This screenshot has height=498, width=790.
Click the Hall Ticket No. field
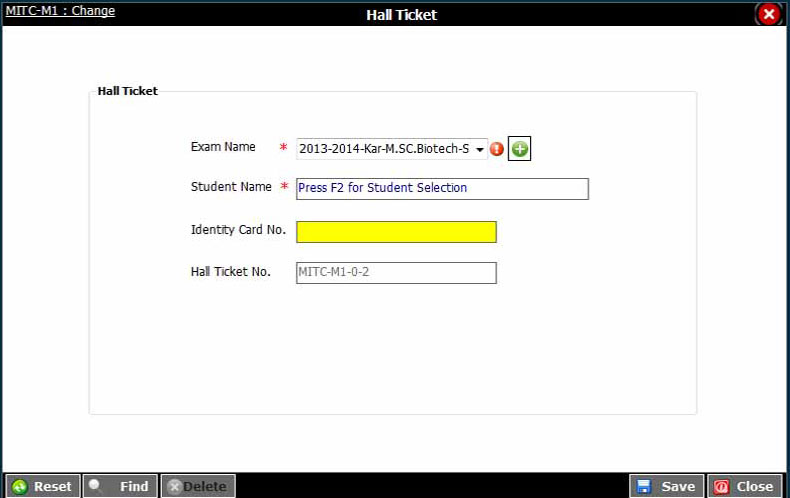point(396,273)
